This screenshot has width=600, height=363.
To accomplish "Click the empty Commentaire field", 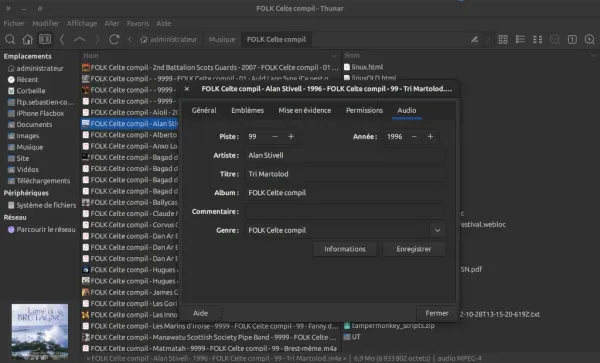I will click(x=345, y=212).
